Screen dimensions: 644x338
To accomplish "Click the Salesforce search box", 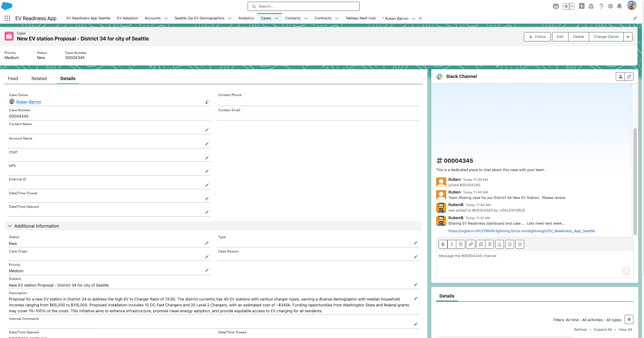I will [x=304, y=6].
